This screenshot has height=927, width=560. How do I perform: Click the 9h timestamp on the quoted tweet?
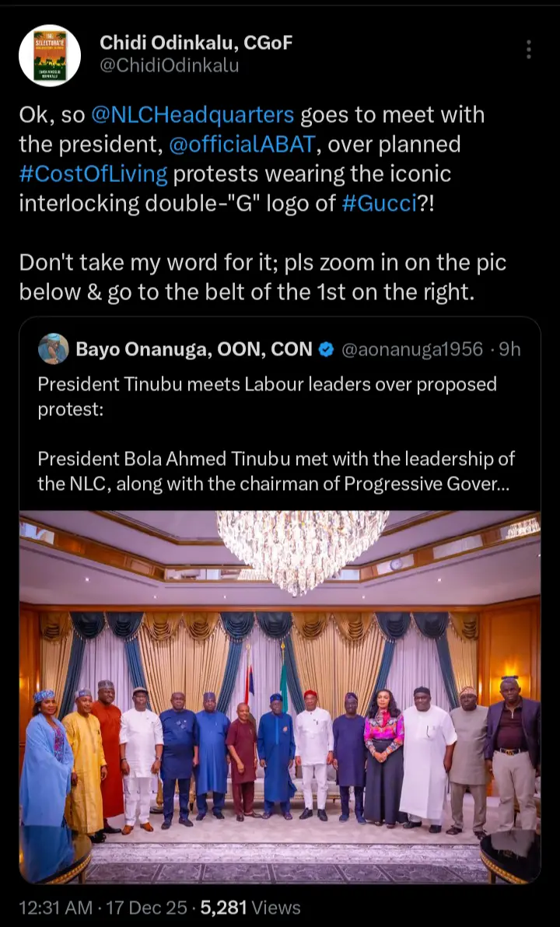(x=510, y=350)
